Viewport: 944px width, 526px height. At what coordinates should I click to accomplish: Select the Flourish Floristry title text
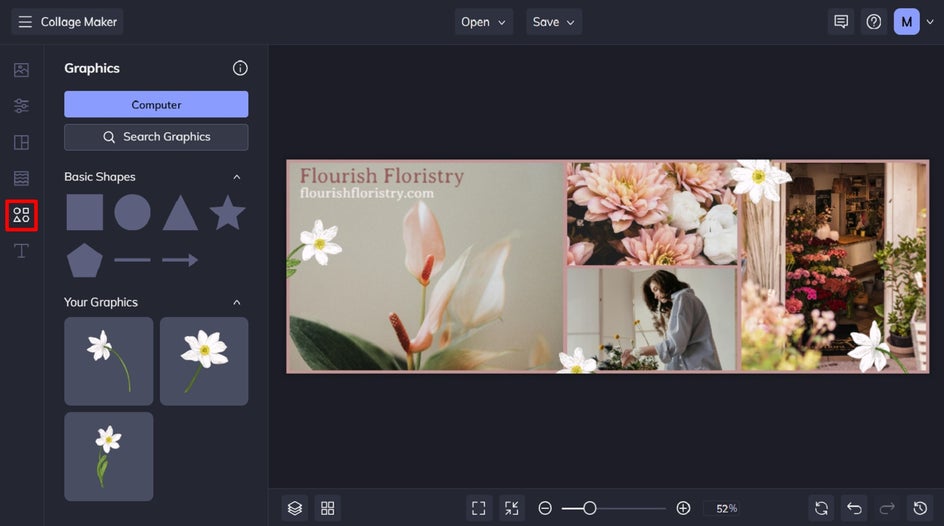pos(382,176)
